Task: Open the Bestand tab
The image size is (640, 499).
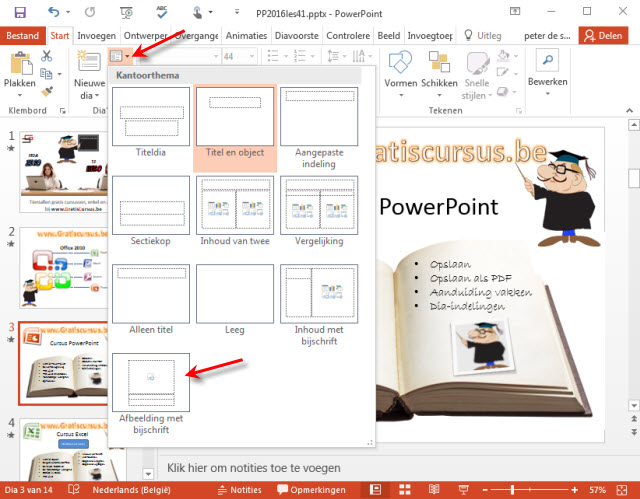Action: click(22, 35)
